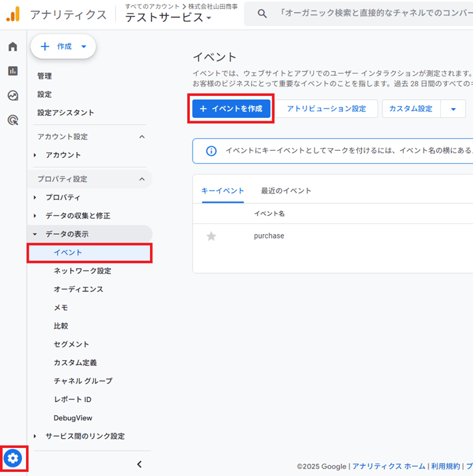Viewport: 473px width, 476px height.
Task: Select レポート ID in the sidebar
Action: 73,399
